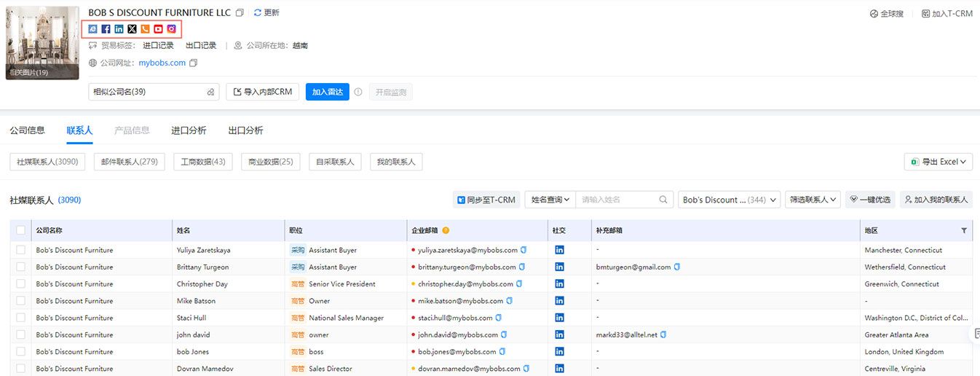Expand the 导出 Excel dropdown
The height and width of the screenshot is (376, 980).
tap(938, 162)
